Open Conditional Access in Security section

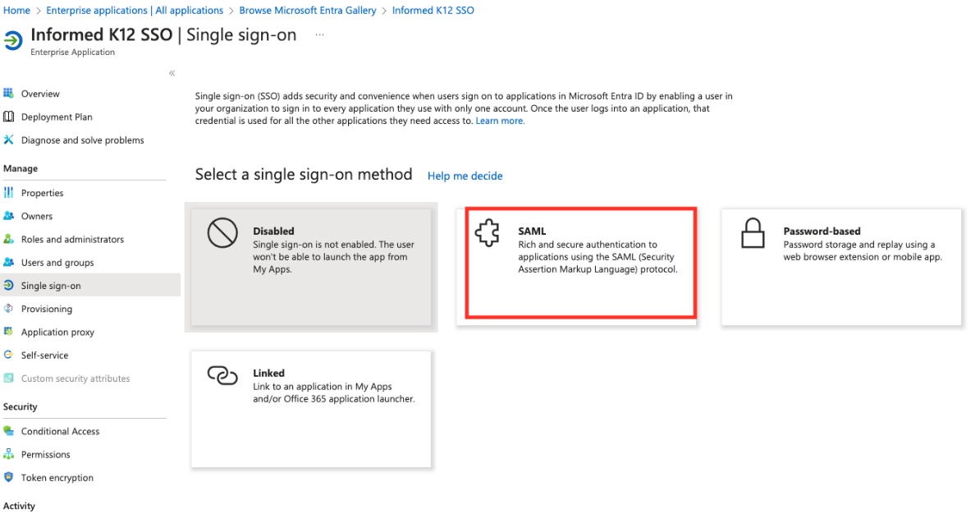coord(60,431)
